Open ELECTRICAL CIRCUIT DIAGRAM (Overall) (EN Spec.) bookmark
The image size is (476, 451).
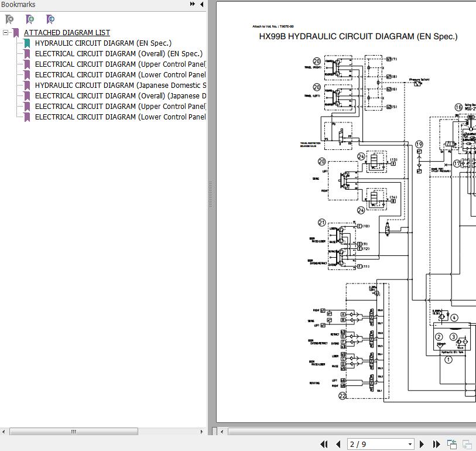point(119,54)
